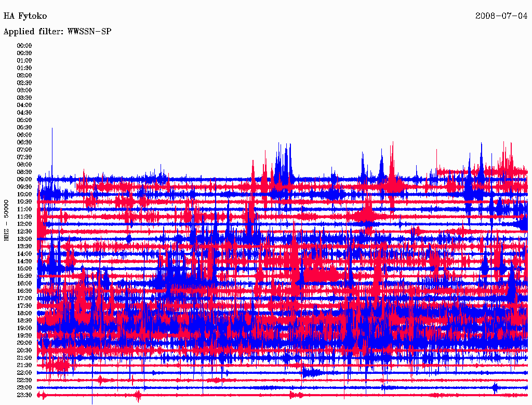Select the 17:30 time label
Image resolution: width=532 pixels, height=405 pixels.
point(24,306)
